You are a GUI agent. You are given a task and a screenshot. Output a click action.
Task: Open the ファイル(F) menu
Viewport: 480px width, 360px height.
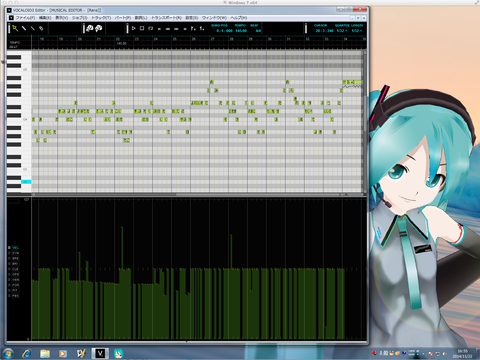[25, 18]
